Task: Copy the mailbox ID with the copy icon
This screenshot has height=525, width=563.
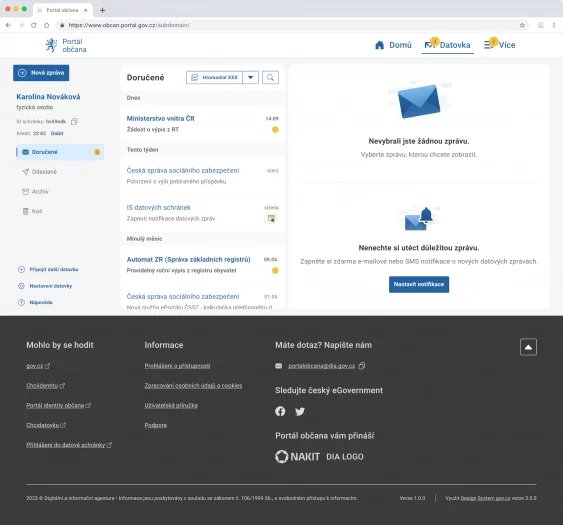Action: (x=74, y=121)
